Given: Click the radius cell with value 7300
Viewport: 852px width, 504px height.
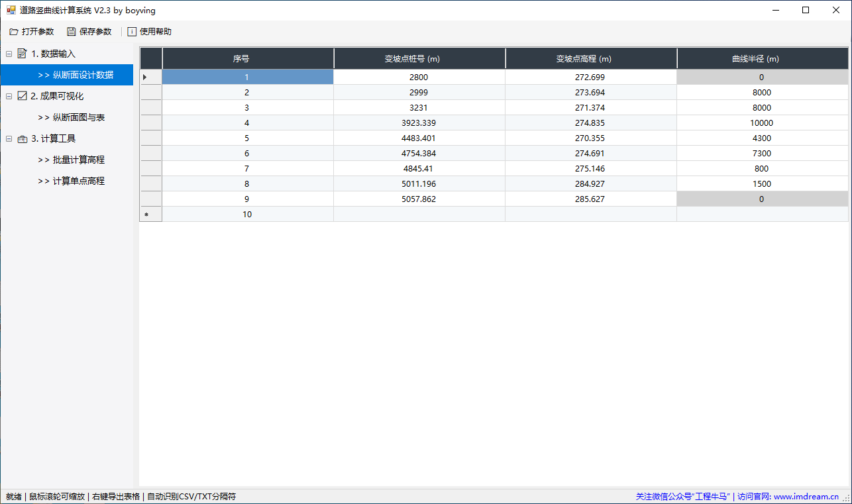Looking at the screenshot, I should (762, 153).
